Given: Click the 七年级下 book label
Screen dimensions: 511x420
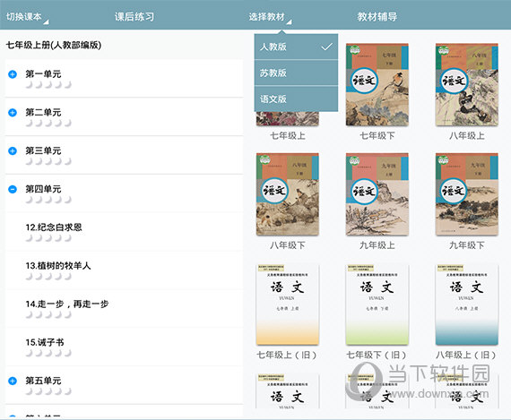Looking at the screenshot, I should 377,136.
